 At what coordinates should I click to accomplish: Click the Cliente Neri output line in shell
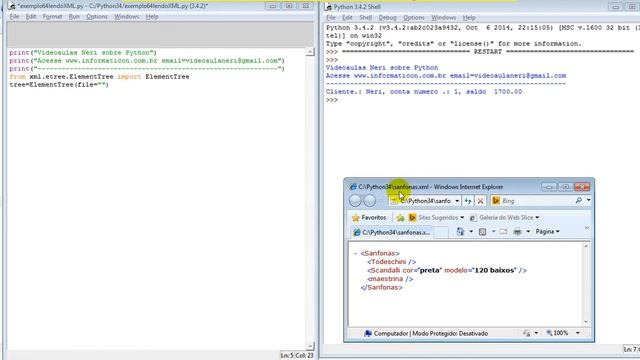[x=424, y=92]
